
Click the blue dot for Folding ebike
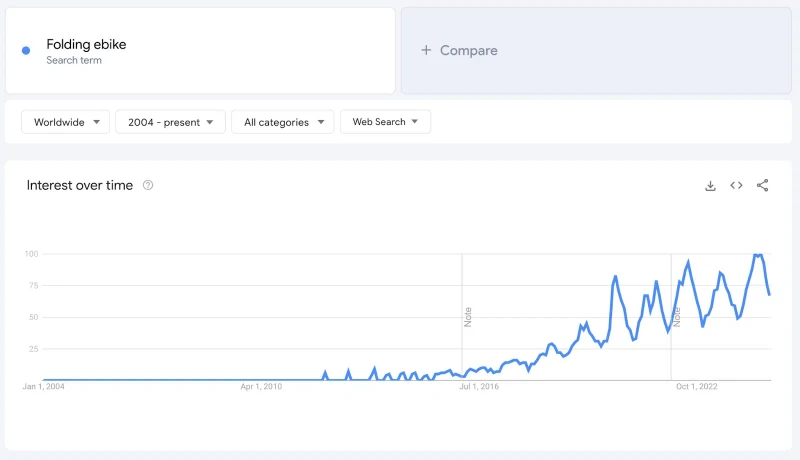[x=26, y=50]
